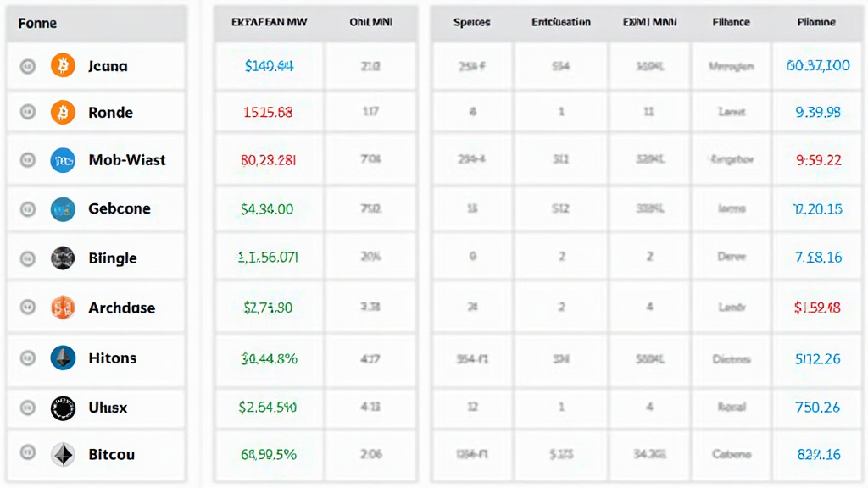
Task: Click the blue Hitons coin icon
Action: pos(63,358)
